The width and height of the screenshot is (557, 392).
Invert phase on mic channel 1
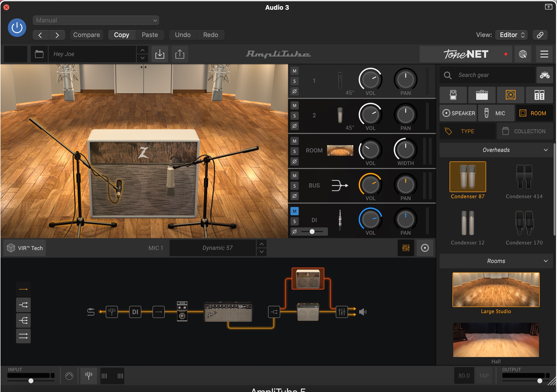click(294, 92)
